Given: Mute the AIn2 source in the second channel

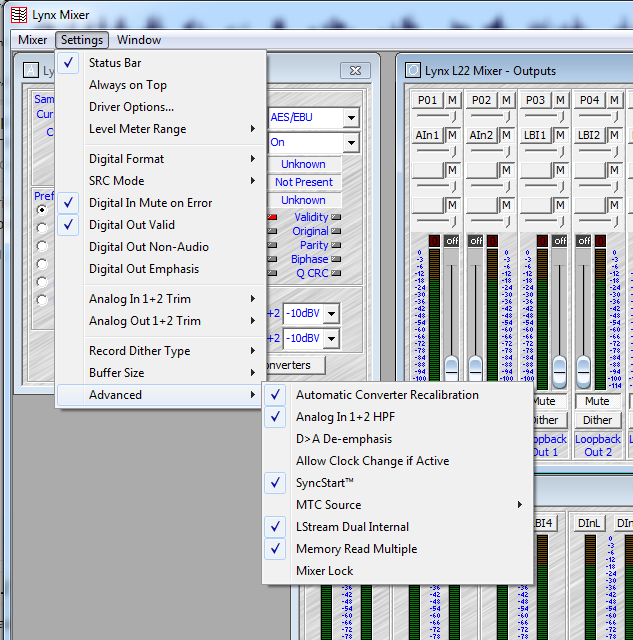Looking at the screenshot, I should [506, 135].
